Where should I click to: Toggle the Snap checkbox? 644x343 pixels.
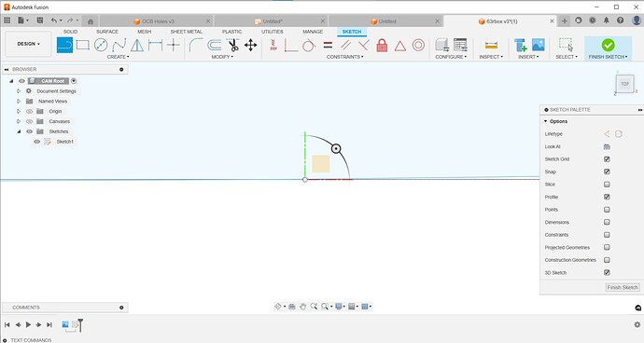607,171
